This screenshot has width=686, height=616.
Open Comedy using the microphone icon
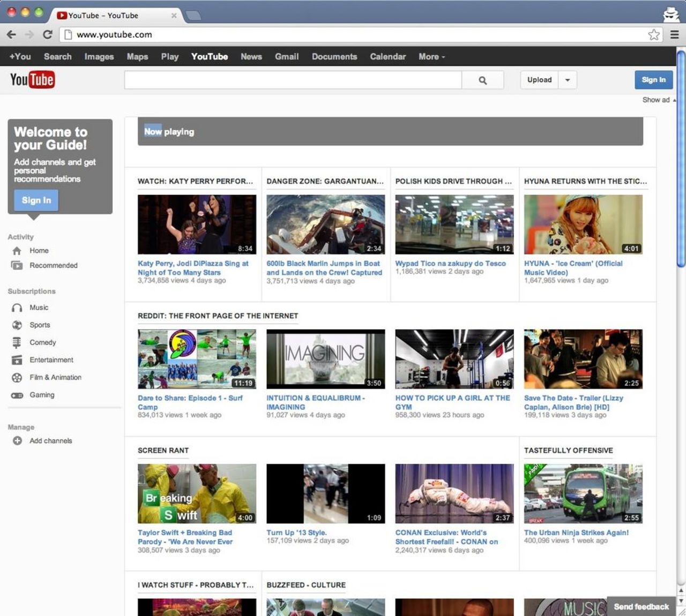tap(17, 342)
